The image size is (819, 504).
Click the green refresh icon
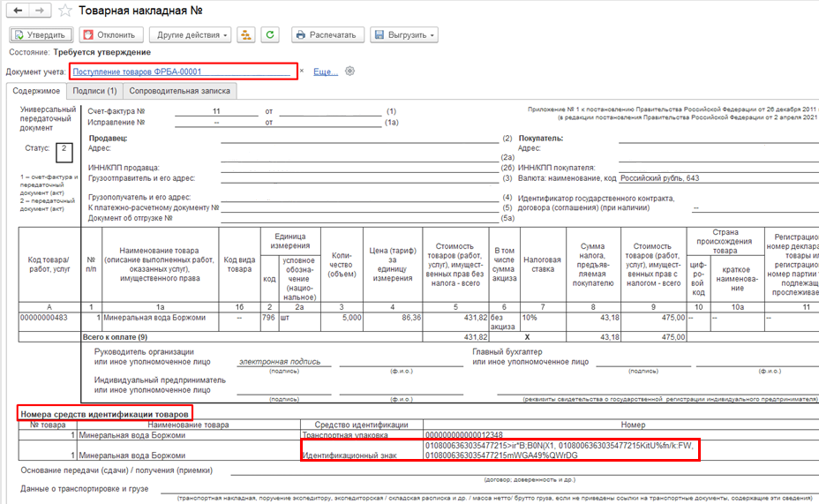pos(271,35)
